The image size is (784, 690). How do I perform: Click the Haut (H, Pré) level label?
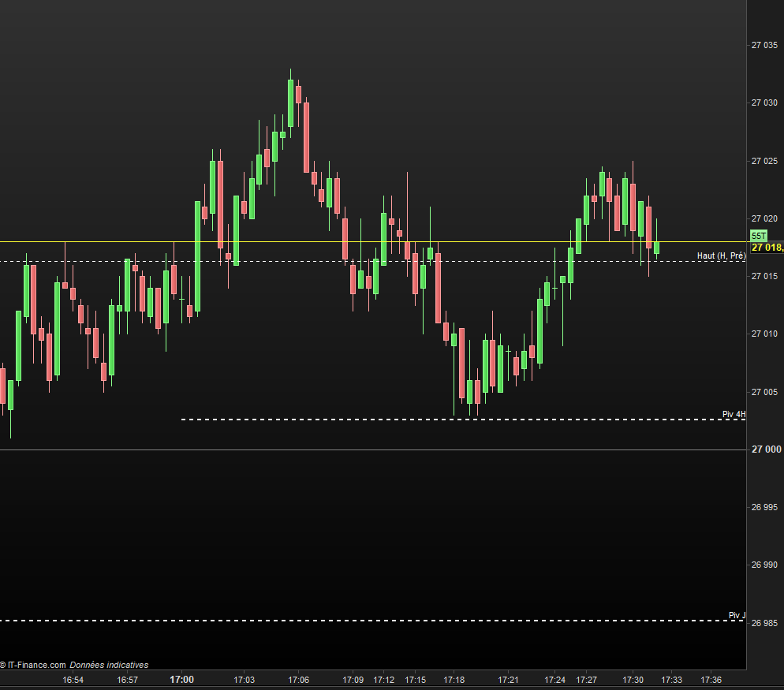[721, 255]
